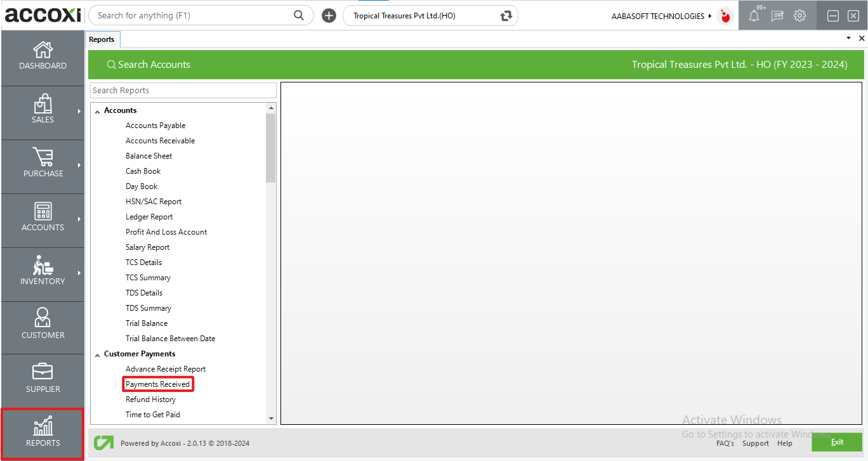Open the Purchase module

[43, 165]
